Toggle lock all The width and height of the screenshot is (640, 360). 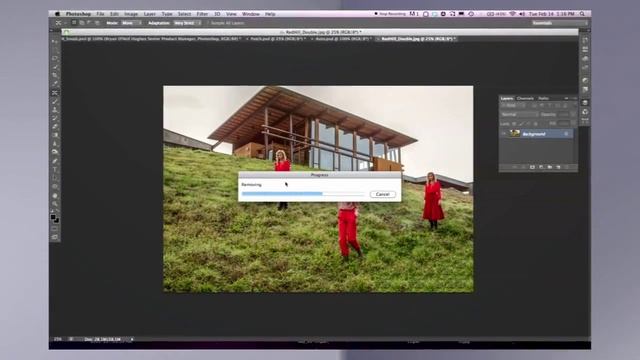coord(535,124)
